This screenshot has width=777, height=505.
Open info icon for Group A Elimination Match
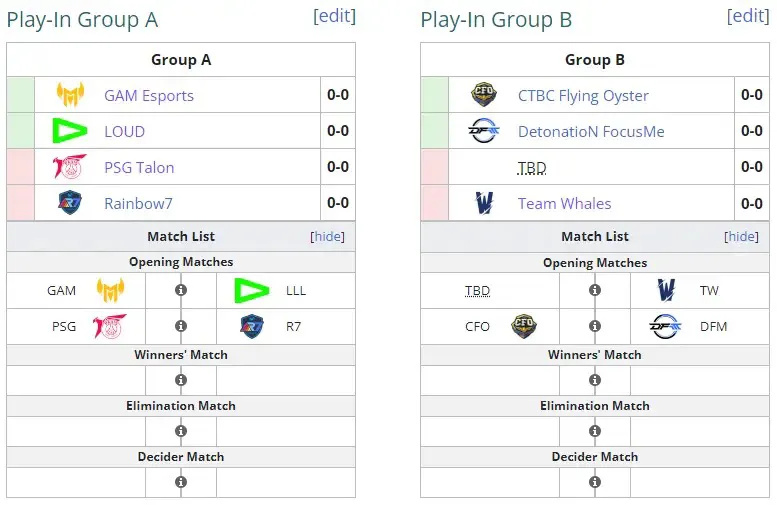click(181, 431)
